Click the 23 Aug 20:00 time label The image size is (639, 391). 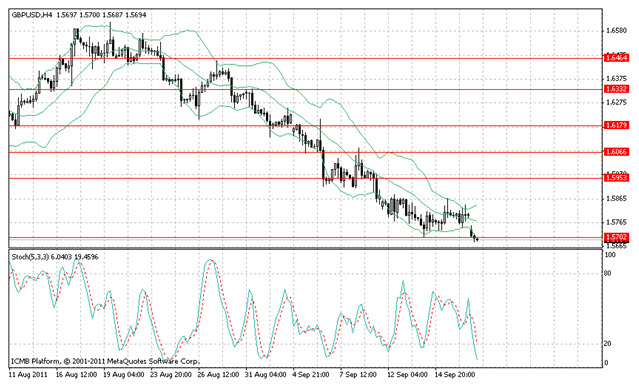tap(171, 374)
